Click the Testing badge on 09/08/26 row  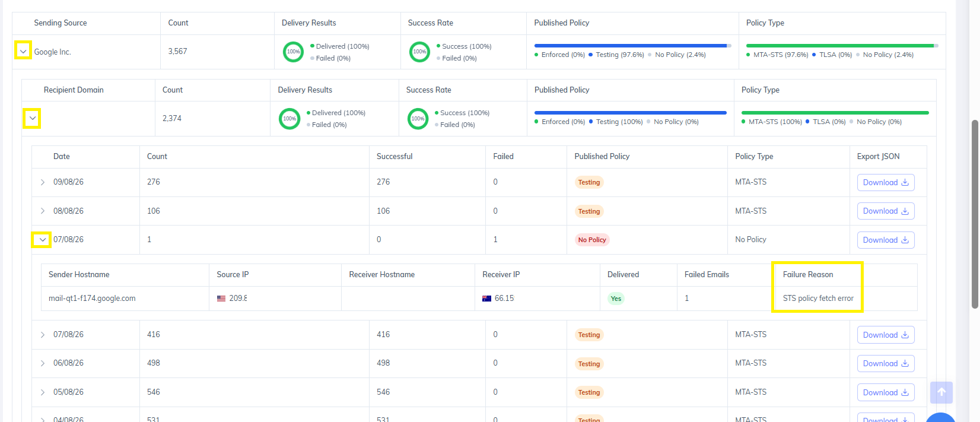(x=589, y=182)
